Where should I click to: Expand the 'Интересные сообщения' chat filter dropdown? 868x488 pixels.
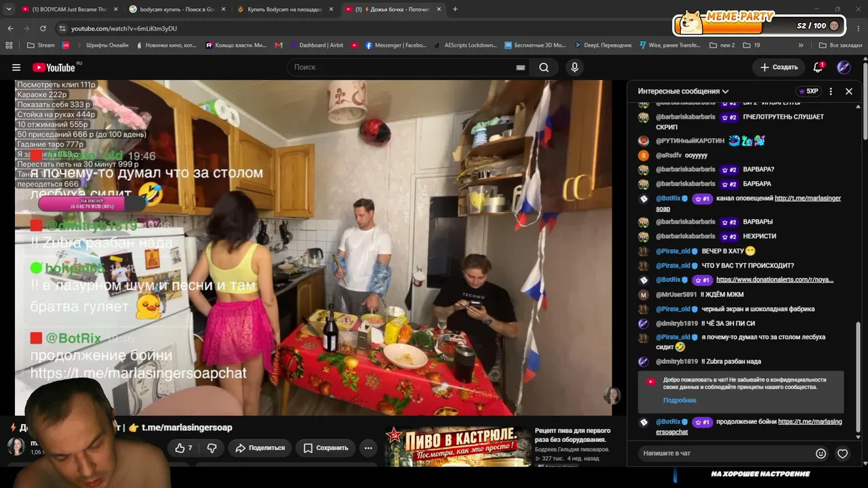click(684, 91)
